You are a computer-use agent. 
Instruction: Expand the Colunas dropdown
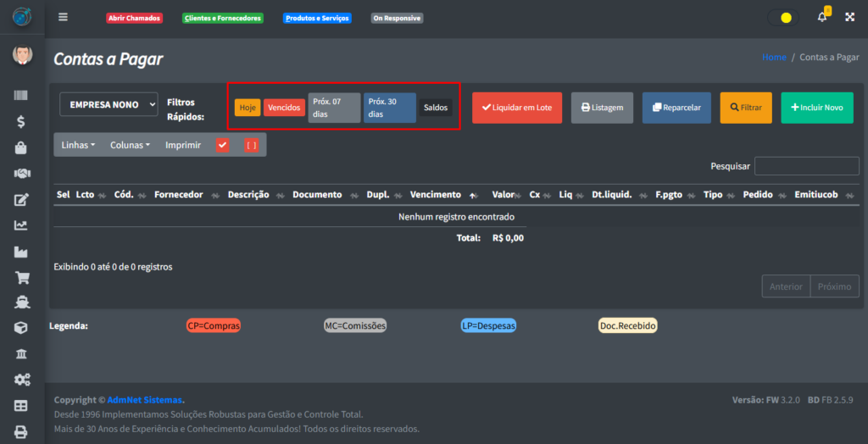[x=130, y=145]
